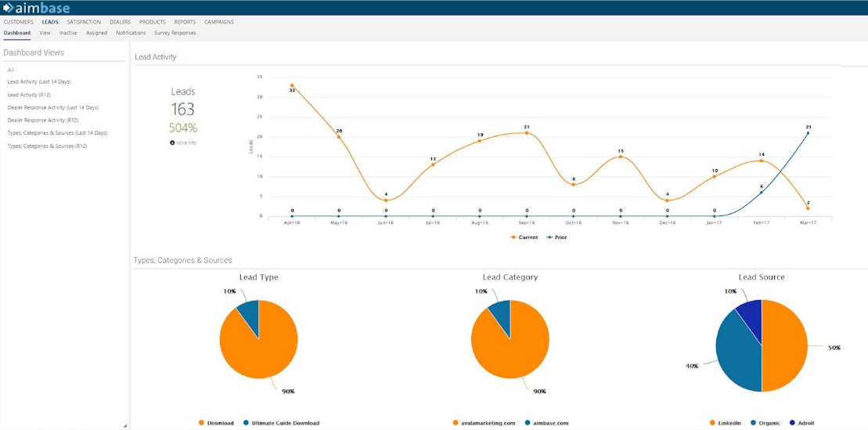Screen dimensions: 868x430
Task: Switch to the Inactive sub-tab
Action: click(68, 33)
